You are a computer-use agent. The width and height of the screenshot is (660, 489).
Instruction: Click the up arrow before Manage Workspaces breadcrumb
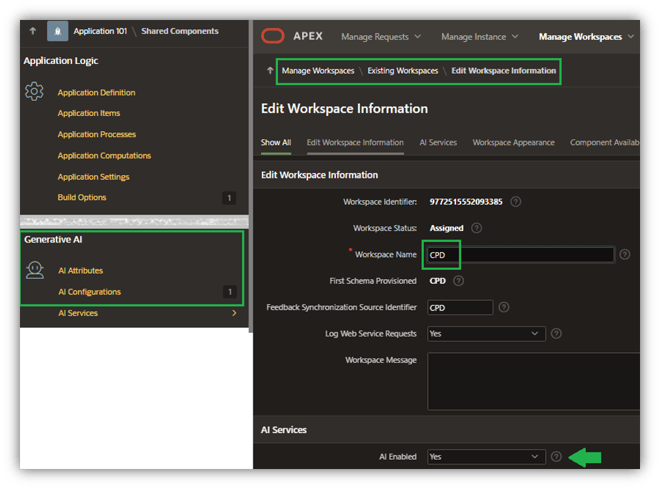270,71
